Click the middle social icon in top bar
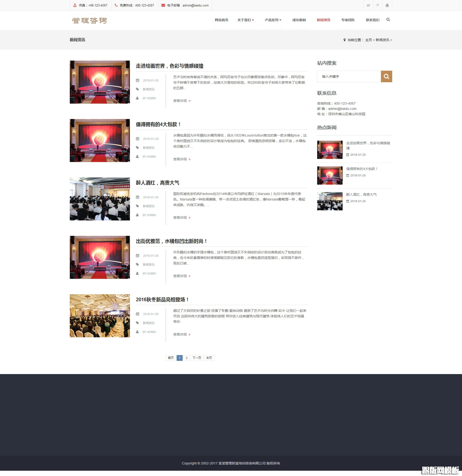This screenshot has width=462, height=476. pyautogui.click(x=378, y=5)
